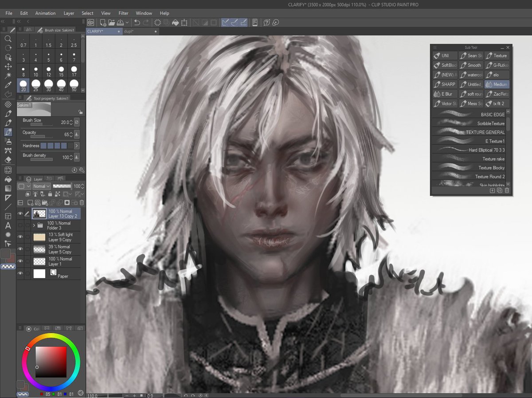Select the Eyedropper tool
The height and width of the screenshot is (398, 532).
[x=8, y=85]
